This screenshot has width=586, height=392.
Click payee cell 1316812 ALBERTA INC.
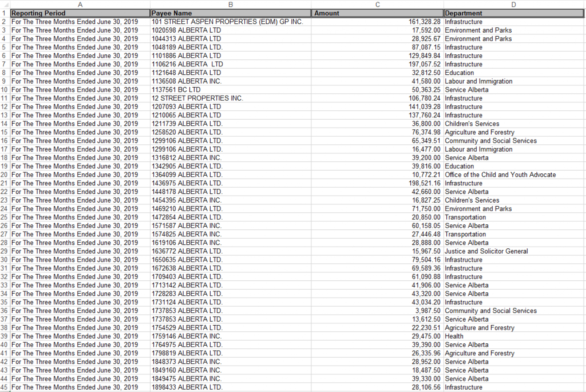click(x=231, y=158)
